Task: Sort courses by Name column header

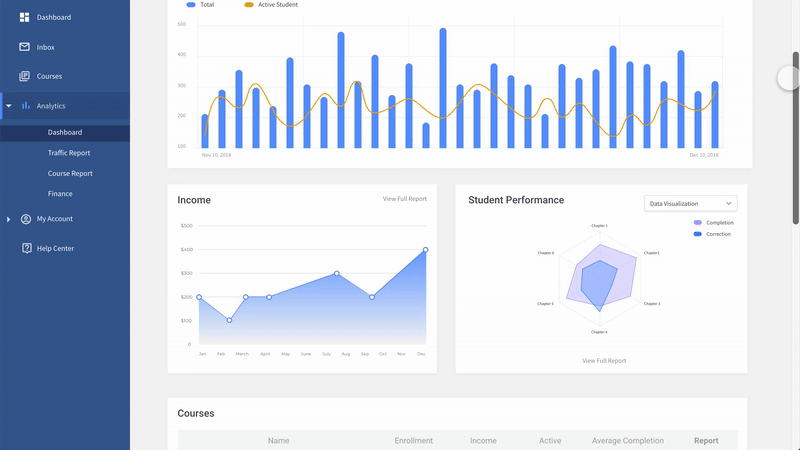Action: click(x=279, y=441)
